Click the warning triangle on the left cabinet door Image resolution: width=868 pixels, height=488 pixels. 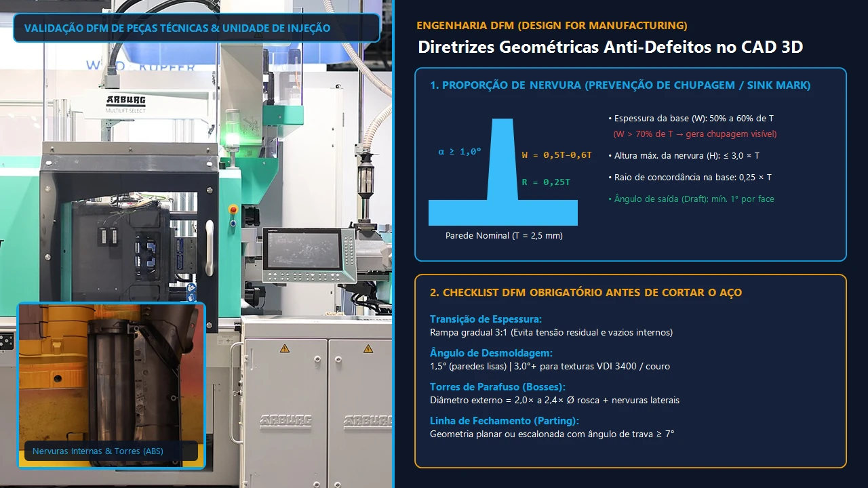pos(284,348)
